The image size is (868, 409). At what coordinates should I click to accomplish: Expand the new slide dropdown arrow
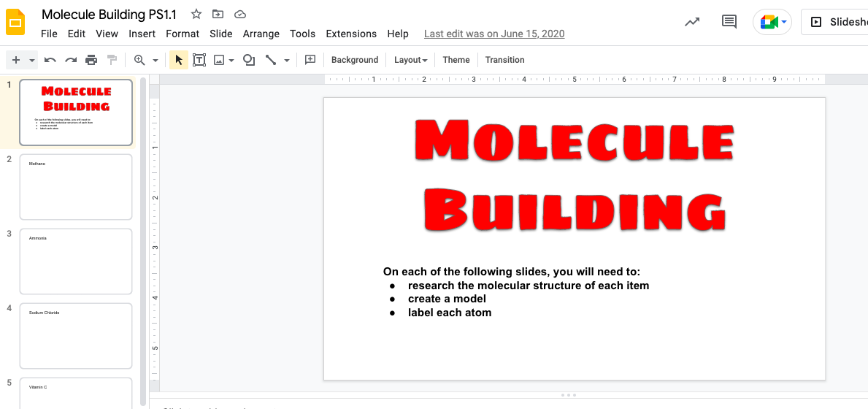tap(32, 60)
